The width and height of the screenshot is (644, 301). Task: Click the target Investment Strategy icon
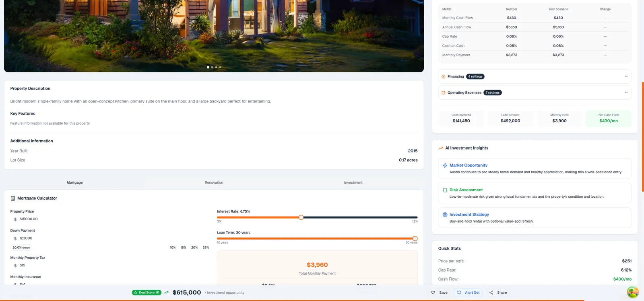(445, 215)
